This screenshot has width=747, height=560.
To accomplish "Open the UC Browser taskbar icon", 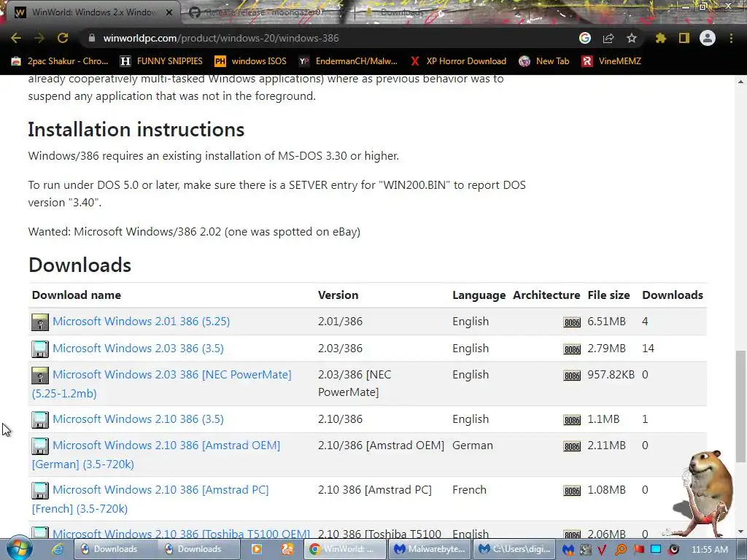I will coord(287,549).
